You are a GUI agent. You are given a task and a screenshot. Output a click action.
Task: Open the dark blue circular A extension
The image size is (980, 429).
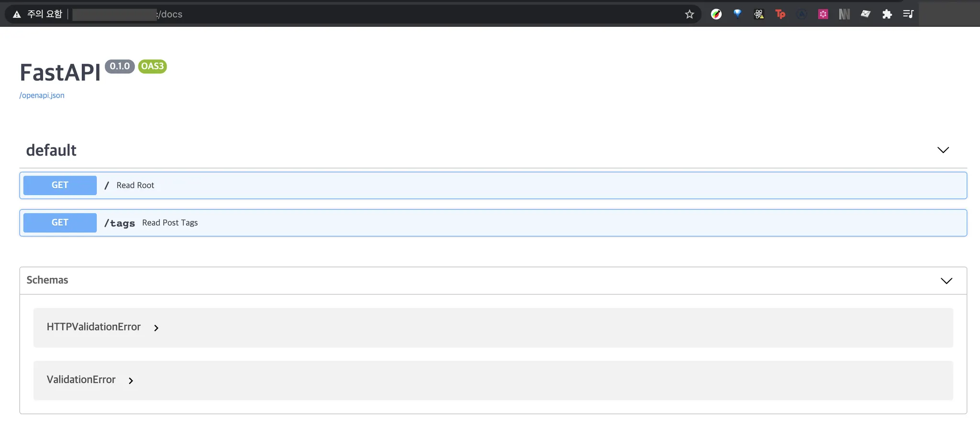802,14
